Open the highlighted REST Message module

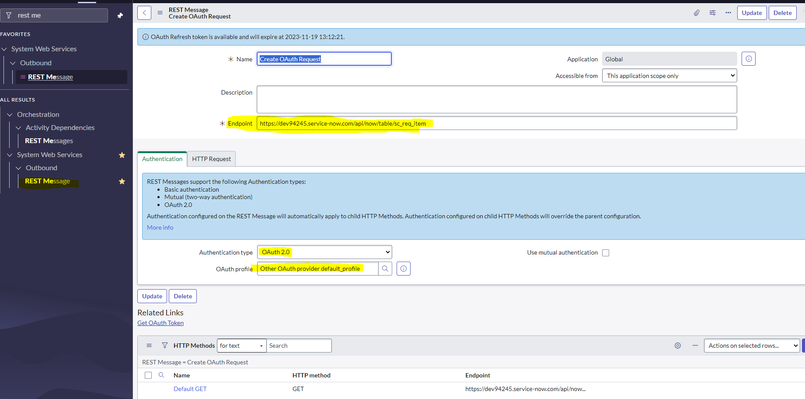47,181
